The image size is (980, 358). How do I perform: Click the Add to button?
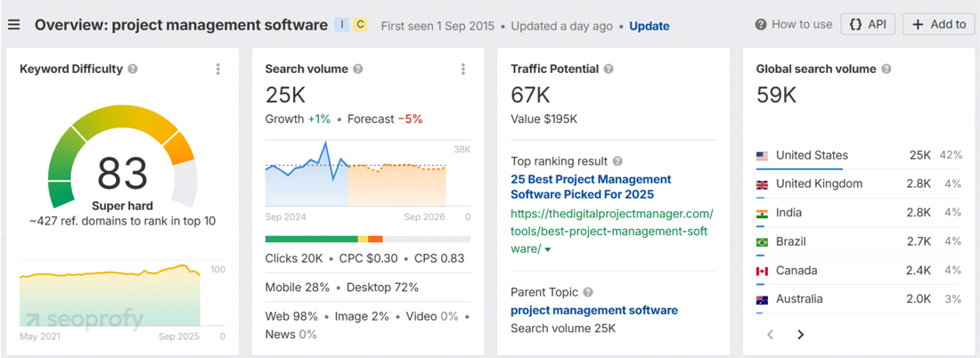tap(938, 24)
